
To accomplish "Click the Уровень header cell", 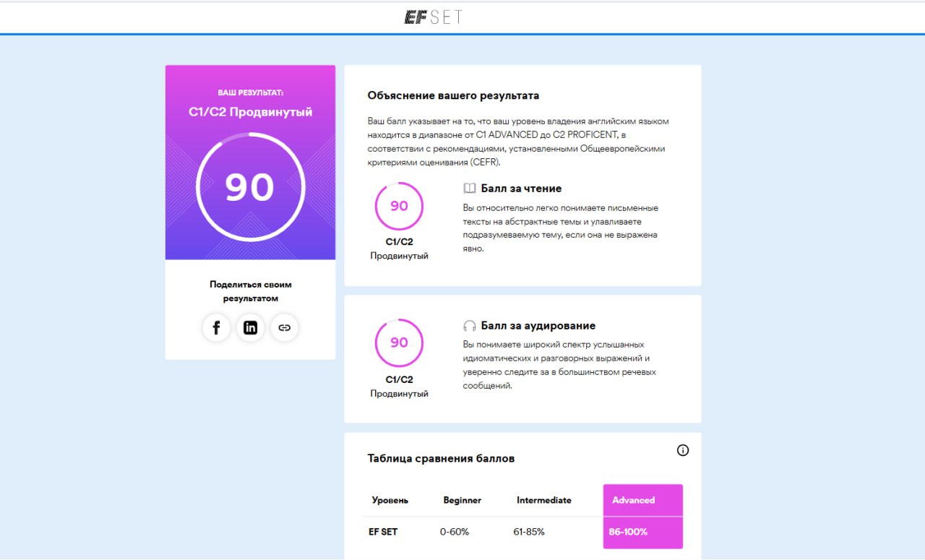I will tap(390, 500).
